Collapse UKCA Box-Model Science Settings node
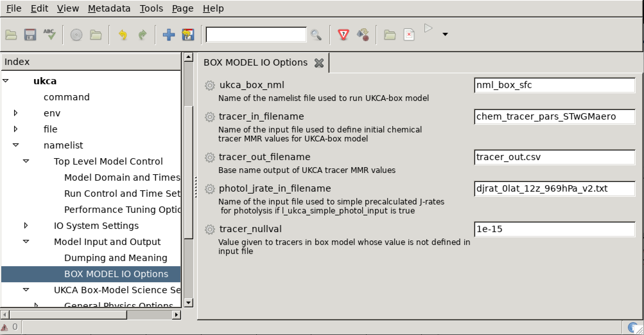Image resolution: width=644 pixels, height=335 pixels. tap(26, 290)
